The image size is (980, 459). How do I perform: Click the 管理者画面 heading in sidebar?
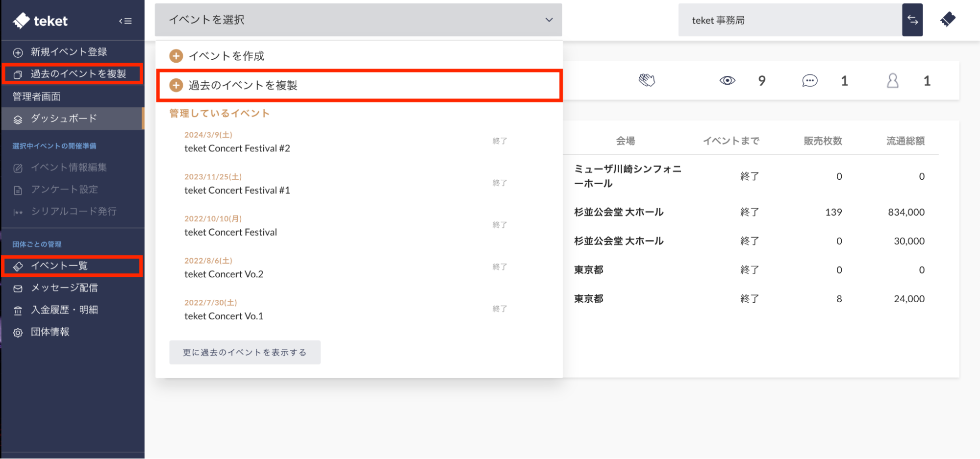click(x=37, y=97)
